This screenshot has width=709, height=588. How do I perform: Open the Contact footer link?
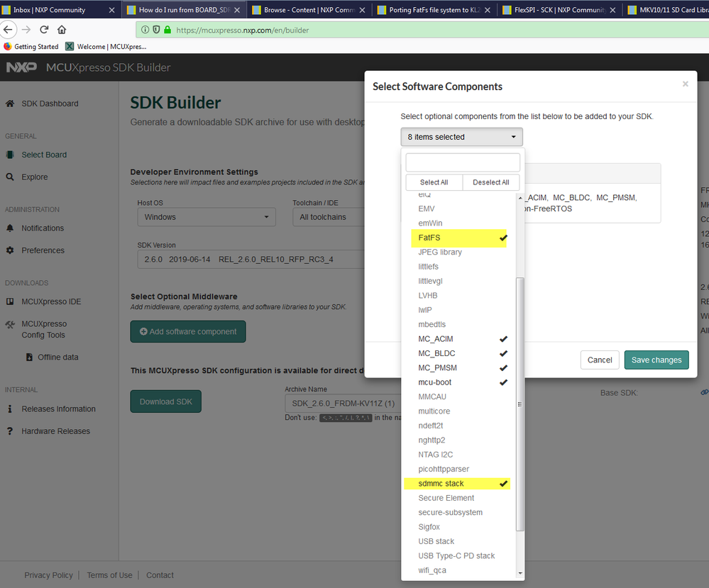160,575
